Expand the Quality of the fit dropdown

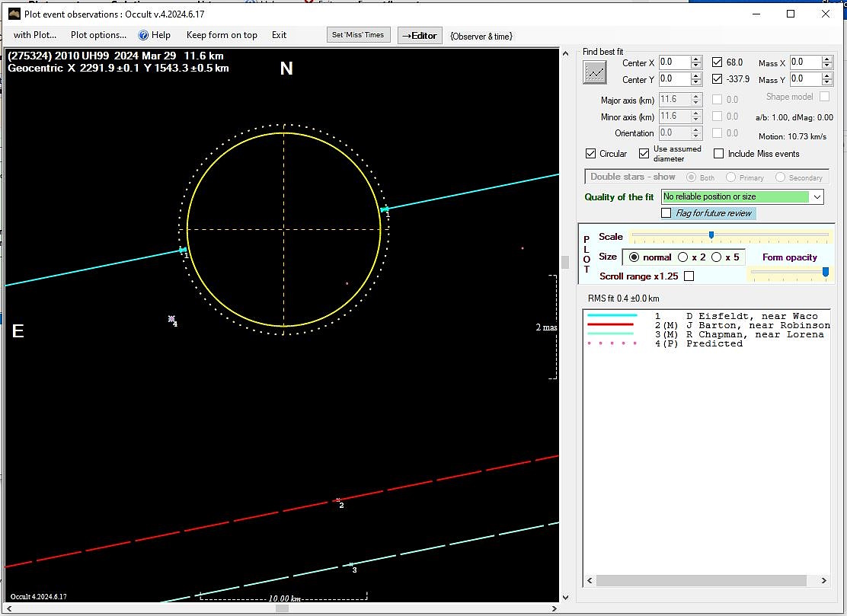[817, 197]
